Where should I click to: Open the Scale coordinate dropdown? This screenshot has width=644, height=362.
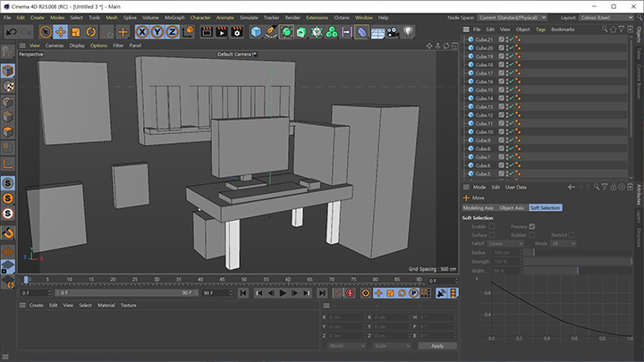pyautogui.click(x=392, y=346)
